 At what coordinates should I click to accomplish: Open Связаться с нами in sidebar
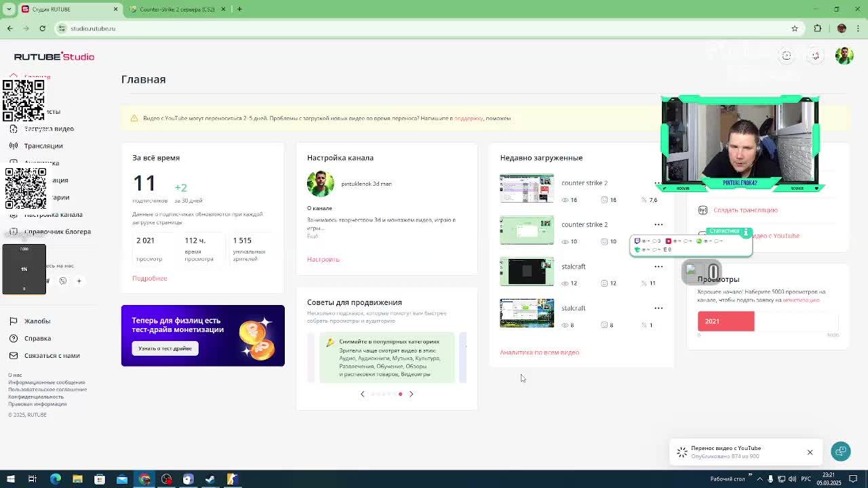tap(52, 356)
